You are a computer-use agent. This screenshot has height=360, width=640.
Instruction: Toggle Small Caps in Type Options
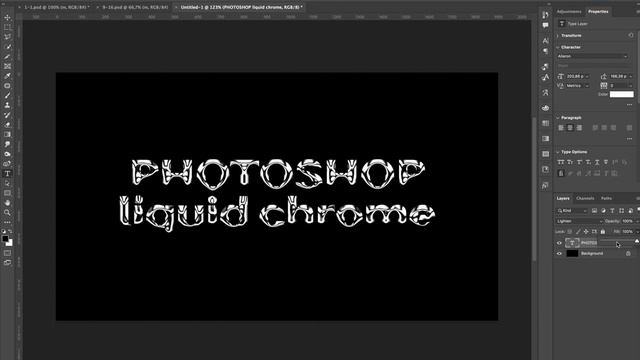tap(570, 162)
